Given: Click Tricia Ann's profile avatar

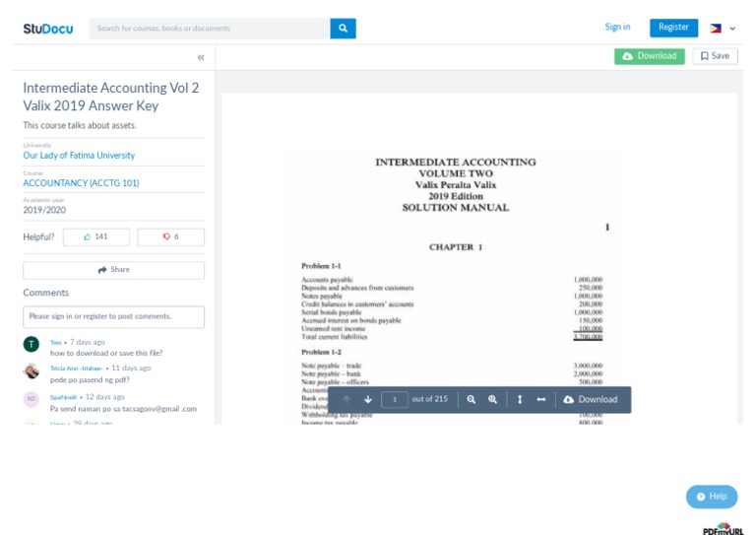Looking at the screenshot, I should (x=31, y=371).
